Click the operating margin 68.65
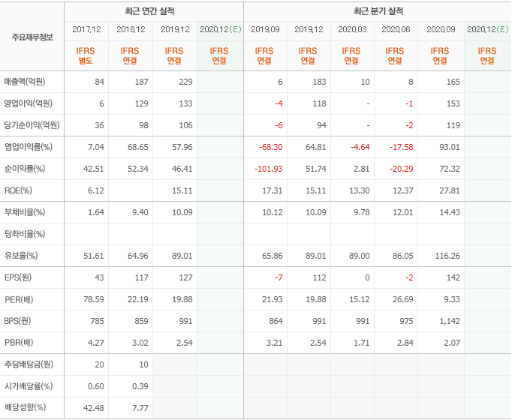Image resolution: width=515 pixels, height=420 pixels. 138,147
